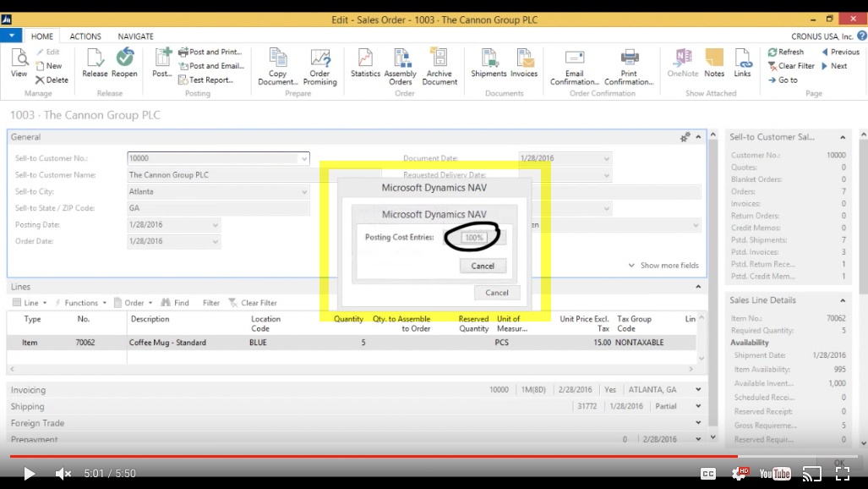Refresh the page
The height and width of the screenshot is (489, 868).
(x=786, y=52)
